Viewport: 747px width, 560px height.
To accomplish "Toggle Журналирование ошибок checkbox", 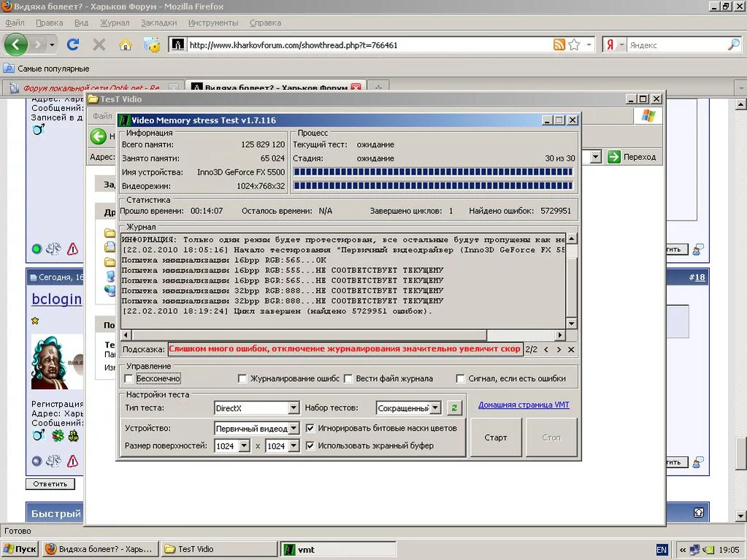I will pyautogui.click(x=242, y=379).
